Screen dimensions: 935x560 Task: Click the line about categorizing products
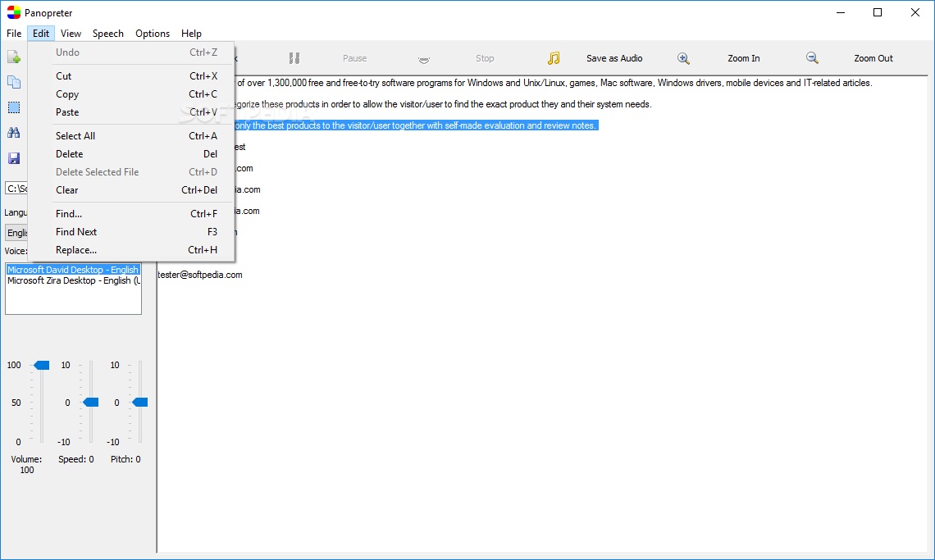443,104
